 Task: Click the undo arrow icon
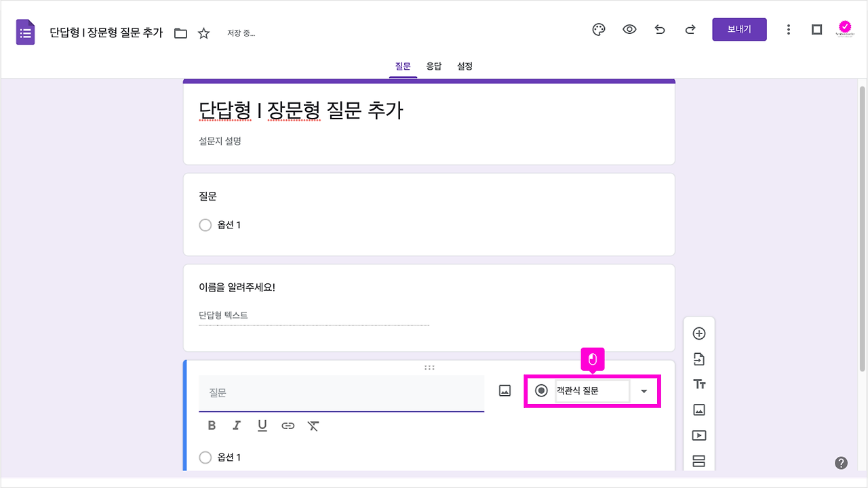pos(660,29)
